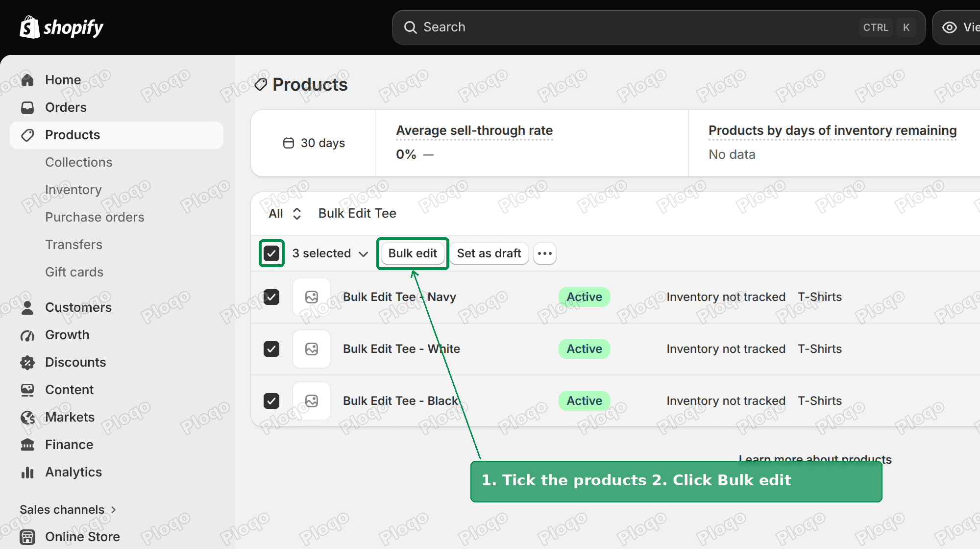The width and height of the screenshot is (980, 549).
Task: Click the Products tag icon in sidebar
Action: pos(27,135)
